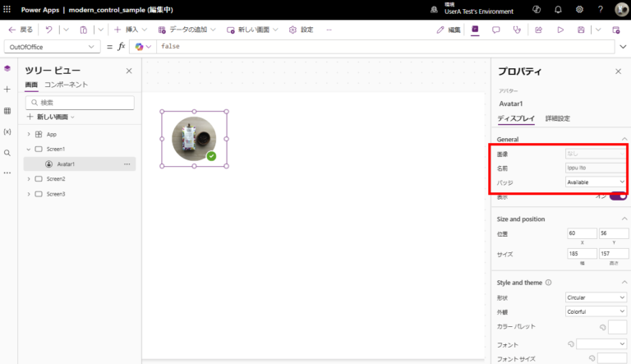The height and width of the screenshot is (364, 631).
Task: Run the app with the Play icon
Action: pyautogui.click(x=560, y=30)
